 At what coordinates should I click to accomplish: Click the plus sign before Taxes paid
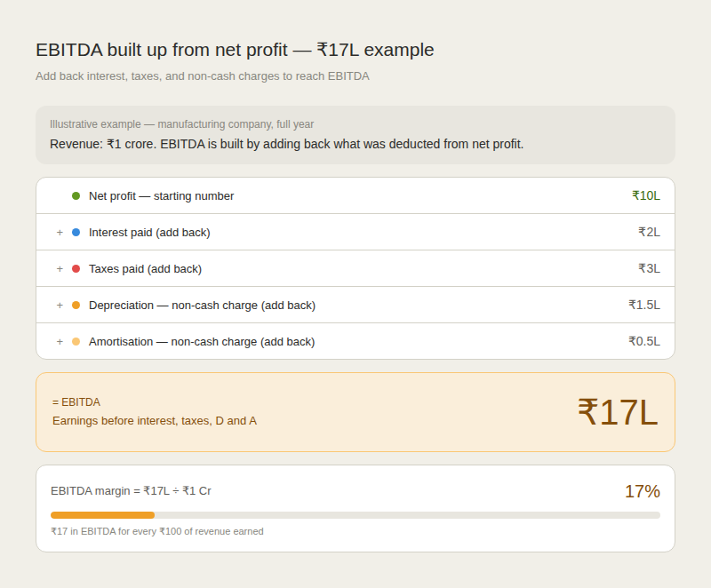[60, 268]
